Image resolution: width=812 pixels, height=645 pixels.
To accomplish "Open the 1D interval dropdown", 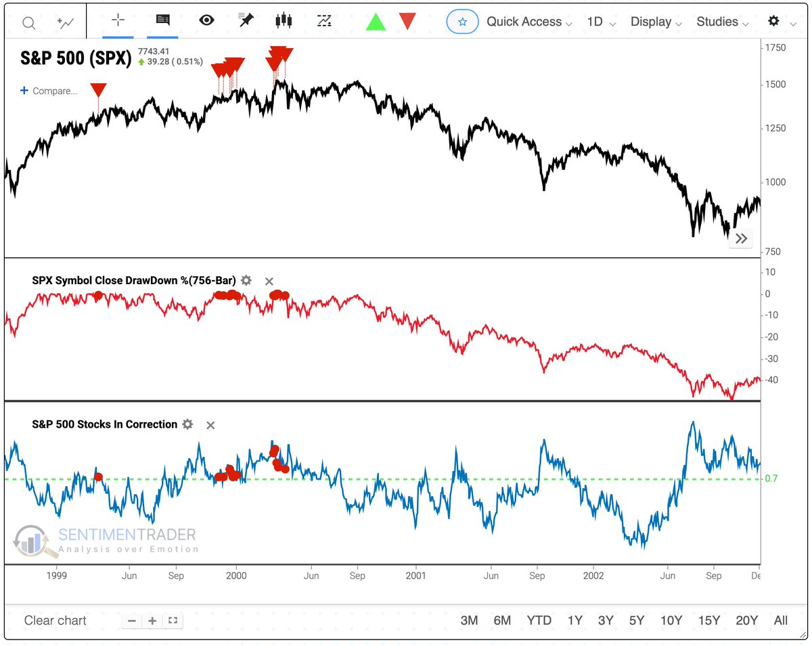I will (601, 22).
